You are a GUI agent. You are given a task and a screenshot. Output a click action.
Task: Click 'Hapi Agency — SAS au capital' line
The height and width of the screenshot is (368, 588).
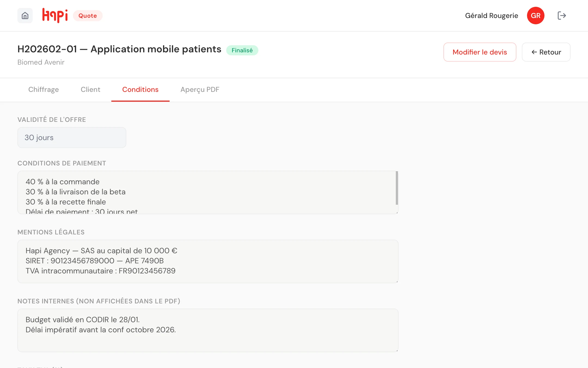click(x=101, y=251)
